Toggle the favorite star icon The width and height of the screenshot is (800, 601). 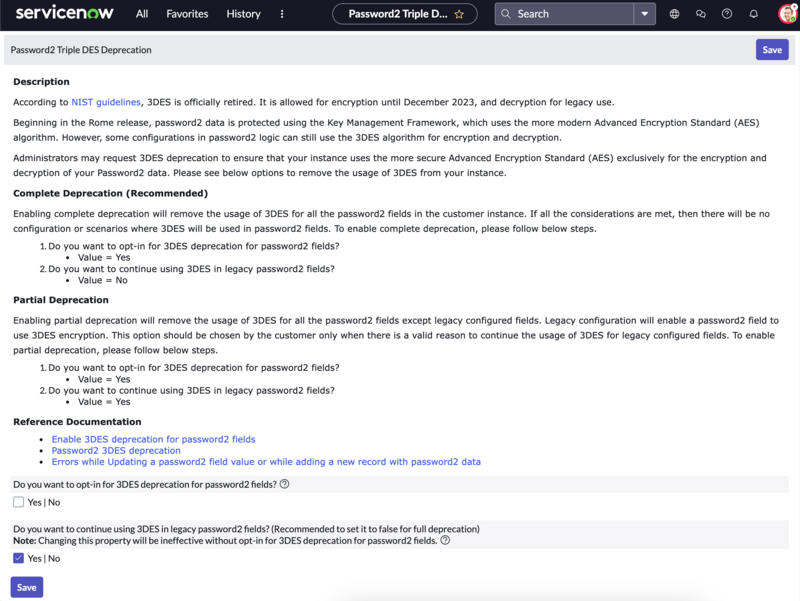click(459, 14)
